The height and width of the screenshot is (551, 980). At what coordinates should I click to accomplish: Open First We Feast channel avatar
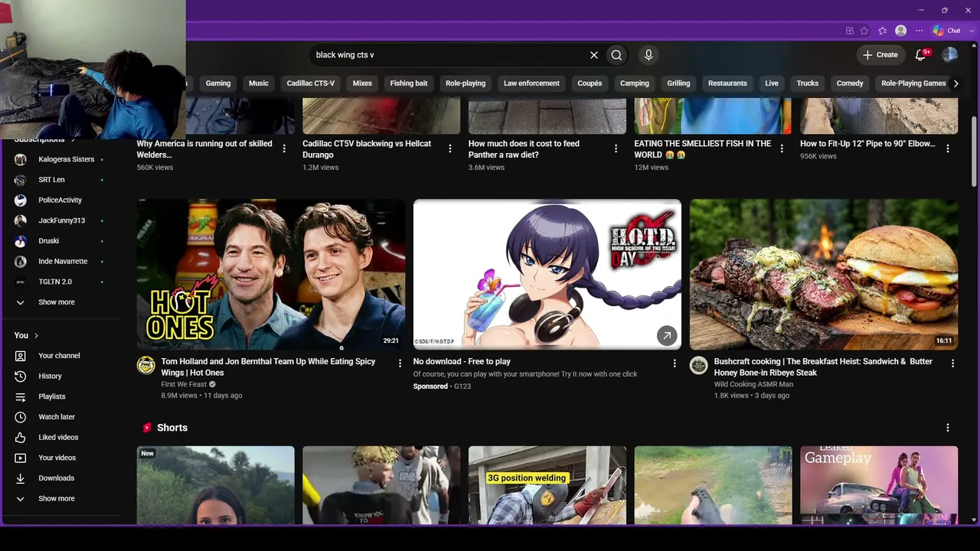[x=146, y=365]
